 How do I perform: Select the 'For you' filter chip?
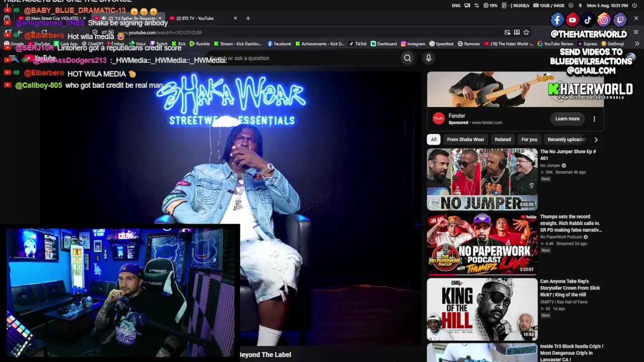coord(529,140)
